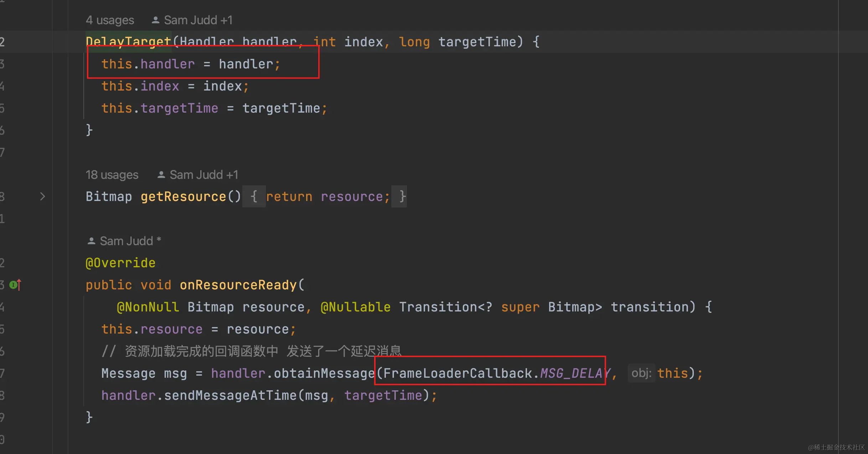Click sendMessageAtTime method call

tap(230, 395)
